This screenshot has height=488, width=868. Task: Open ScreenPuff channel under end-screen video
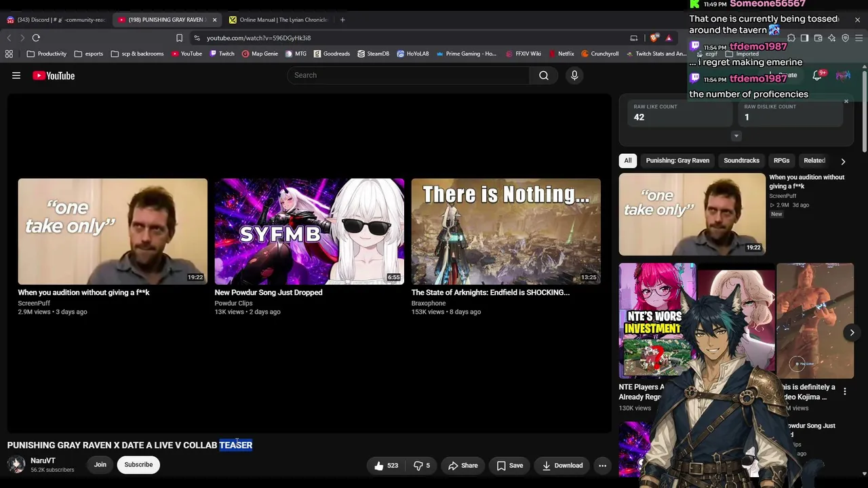click(34, 304)
